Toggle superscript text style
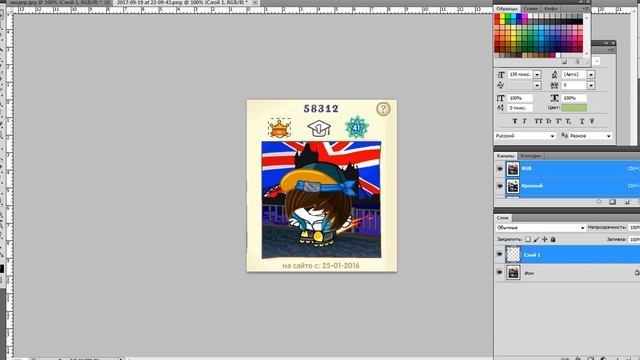The height and width of the screenshot is (360, 640). 558,121
